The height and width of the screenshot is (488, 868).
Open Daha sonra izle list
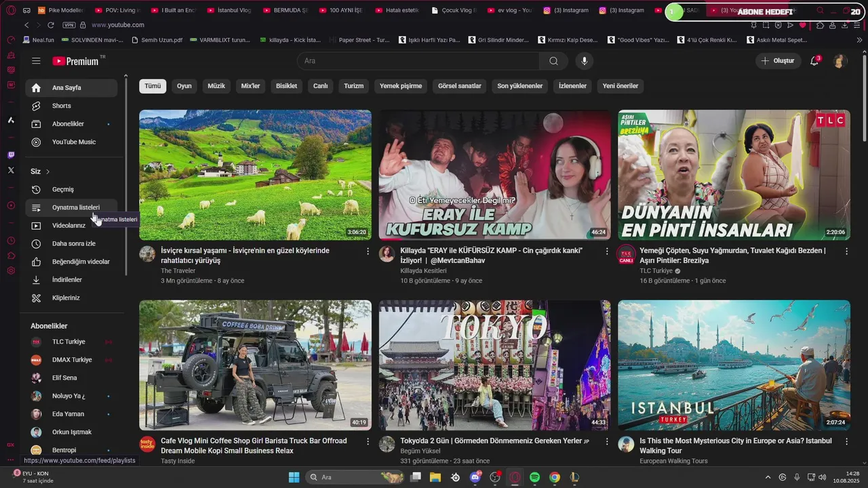[x=71, y=243]
